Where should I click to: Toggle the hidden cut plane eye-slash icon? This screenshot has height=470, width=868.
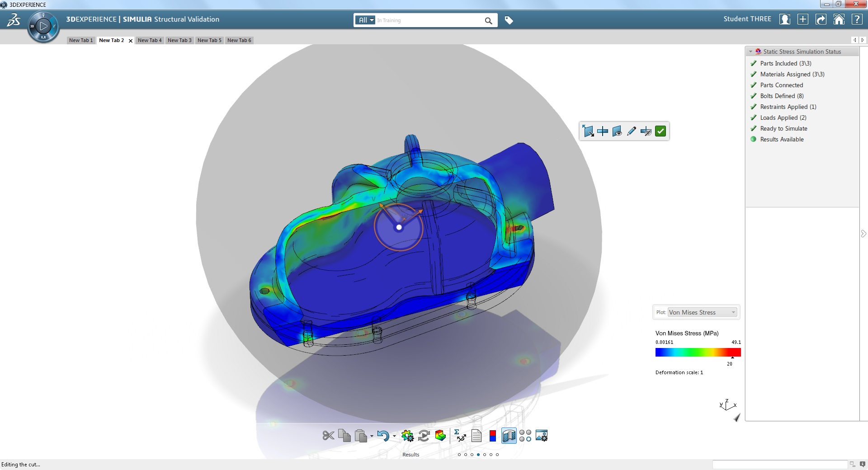coord(646,131)
